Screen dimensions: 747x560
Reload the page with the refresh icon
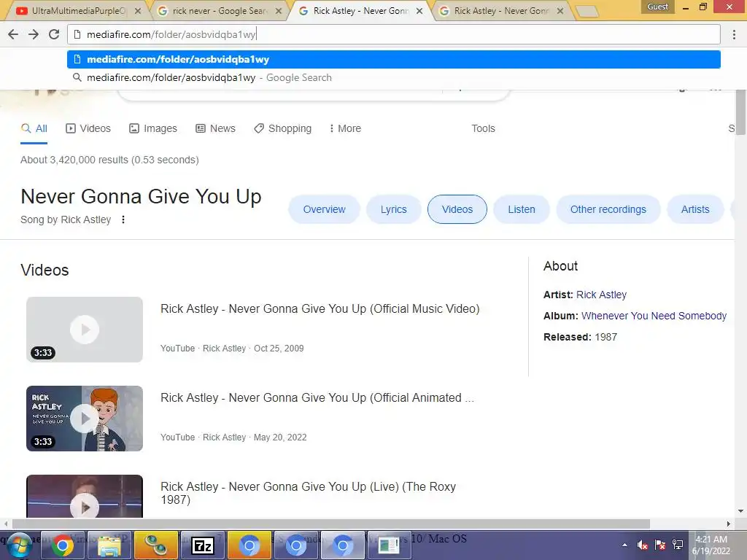tap(54, 34)
